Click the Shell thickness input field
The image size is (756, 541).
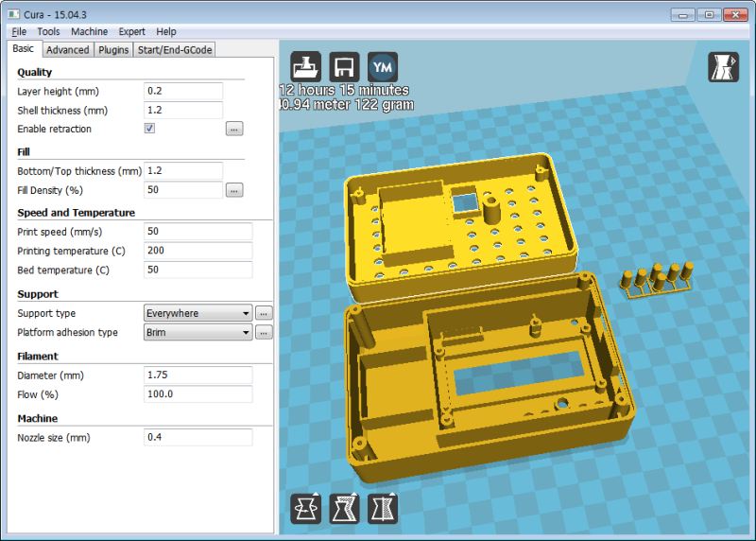183,110
